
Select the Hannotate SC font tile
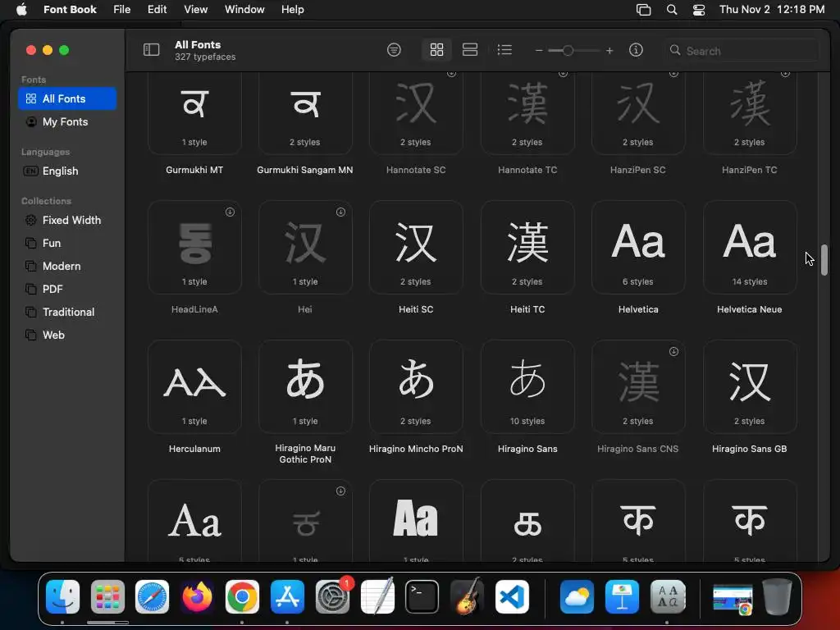(x=416, y=113)
